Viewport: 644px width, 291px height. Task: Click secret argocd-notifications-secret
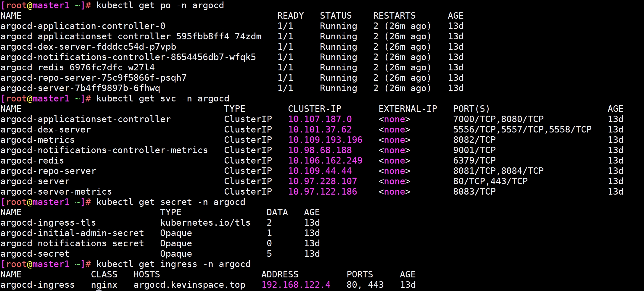click(72, 244)
